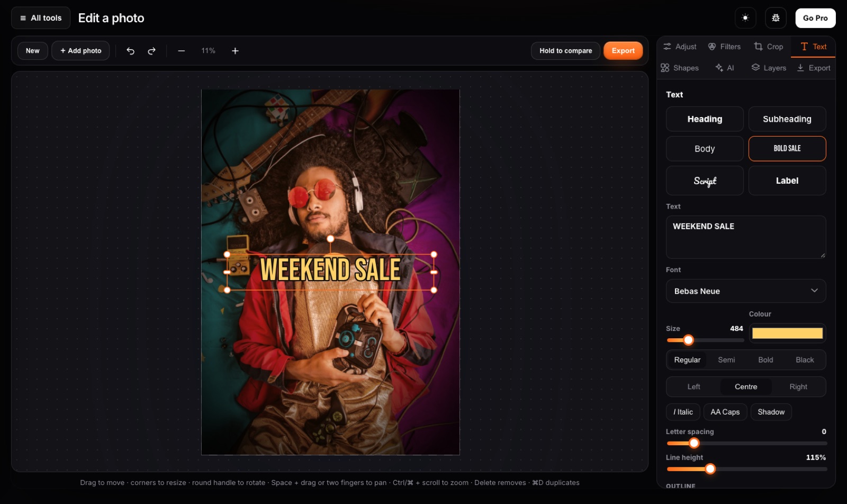
Task: Select Semi font weight
Action: pyautogui.click(x=726, y=360)
